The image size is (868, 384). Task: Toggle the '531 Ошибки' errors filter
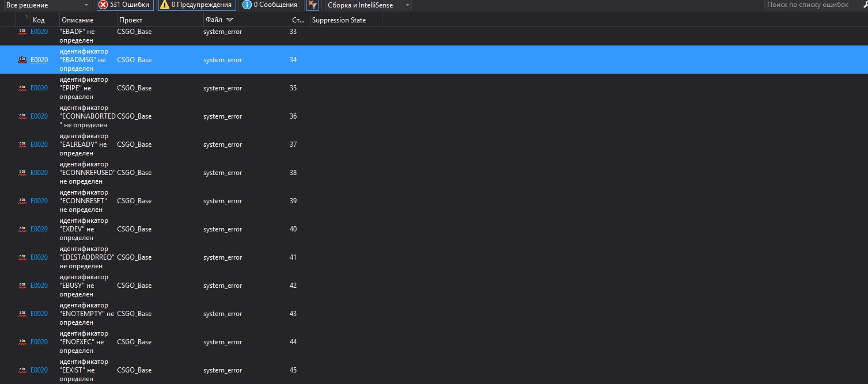click(125, 5)
